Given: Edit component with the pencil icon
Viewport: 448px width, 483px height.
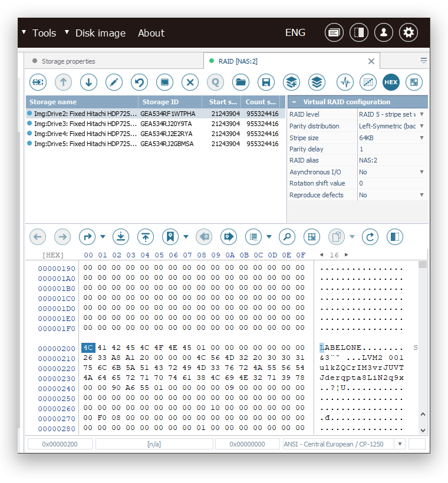Looking at the screenshot, I should pyautogui.click(x=114, y=82).
